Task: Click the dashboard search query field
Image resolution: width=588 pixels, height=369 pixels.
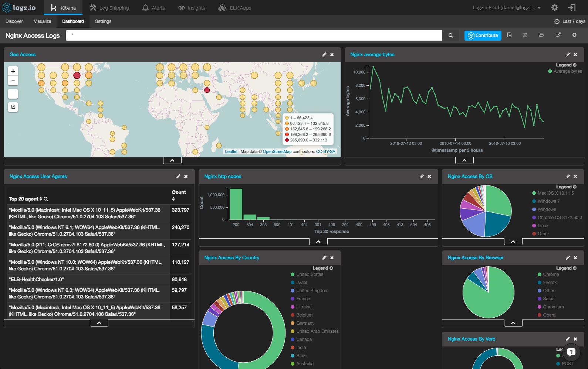Action: tap(254, 35)
